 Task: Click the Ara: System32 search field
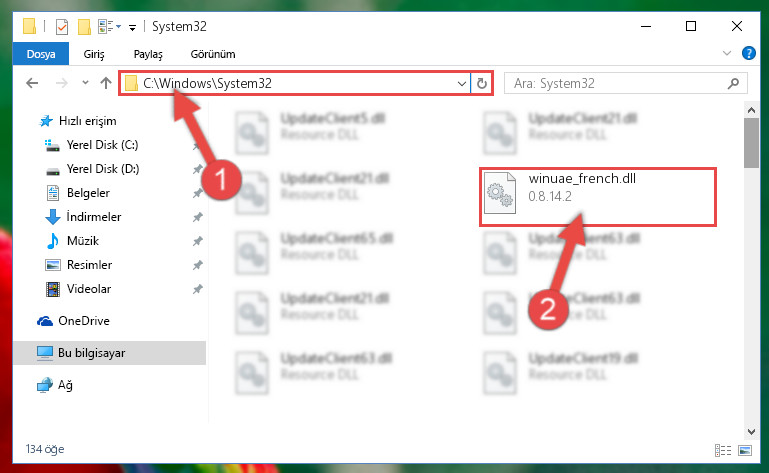pos(618,84)
